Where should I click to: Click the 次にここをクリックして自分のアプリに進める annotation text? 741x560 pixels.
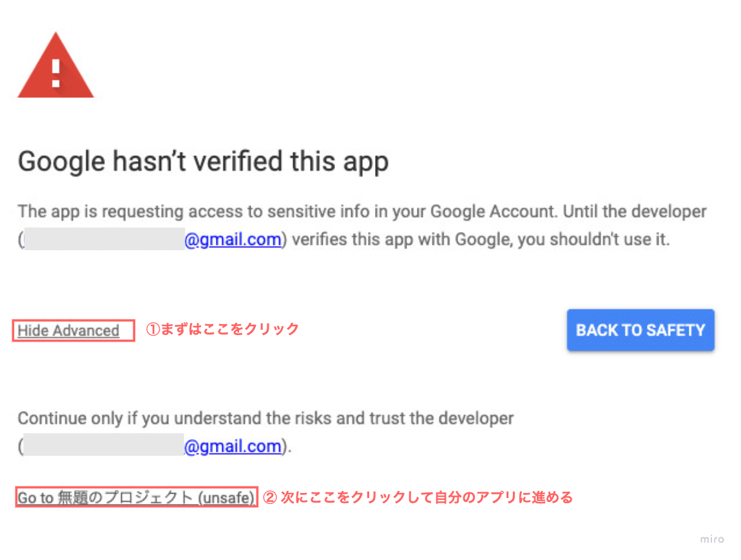tap(426, 497)
